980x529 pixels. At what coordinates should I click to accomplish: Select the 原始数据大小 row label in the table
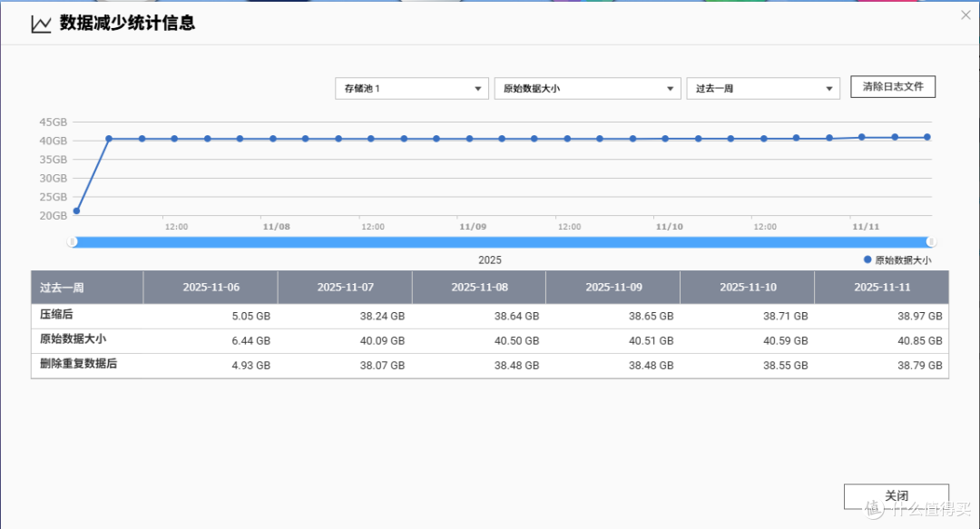coord(73,339)
